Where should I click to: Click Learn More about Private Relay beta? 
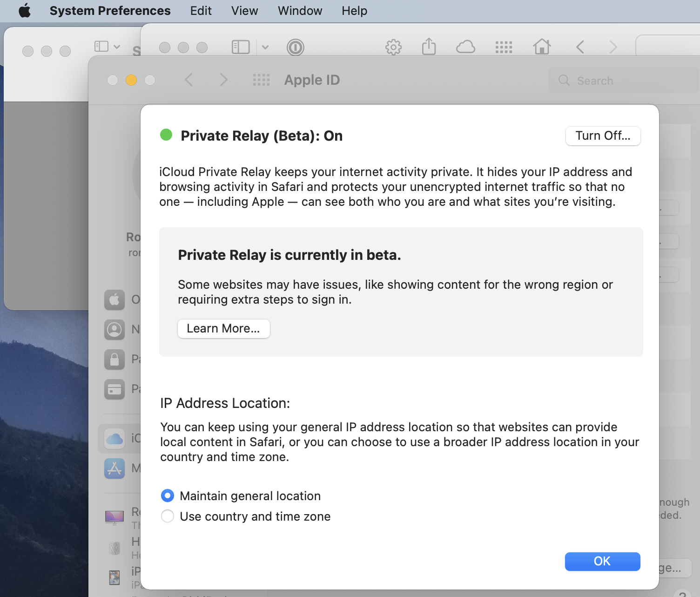[223, 328]
